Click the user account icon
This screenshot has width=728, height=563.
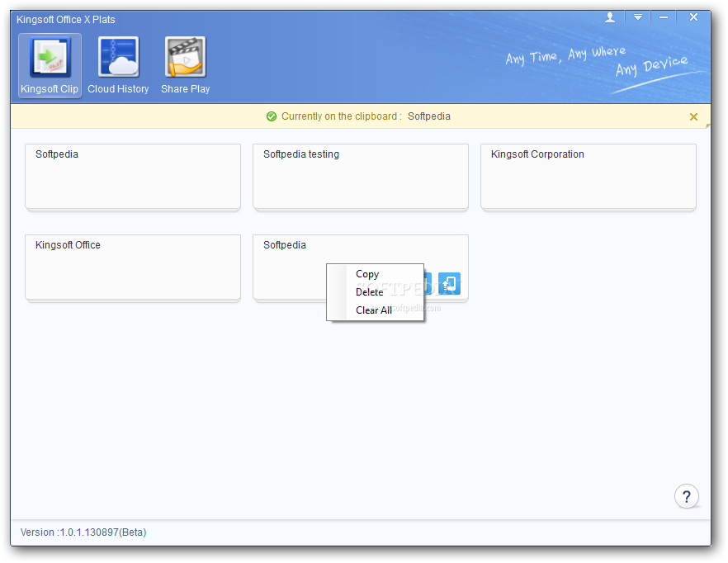(x=610, y=17)
